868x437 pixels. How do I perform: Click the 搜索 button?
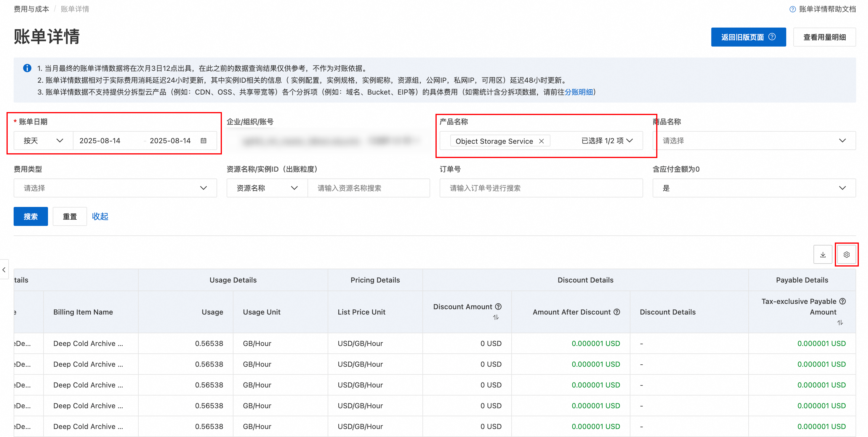click(31, 216)
